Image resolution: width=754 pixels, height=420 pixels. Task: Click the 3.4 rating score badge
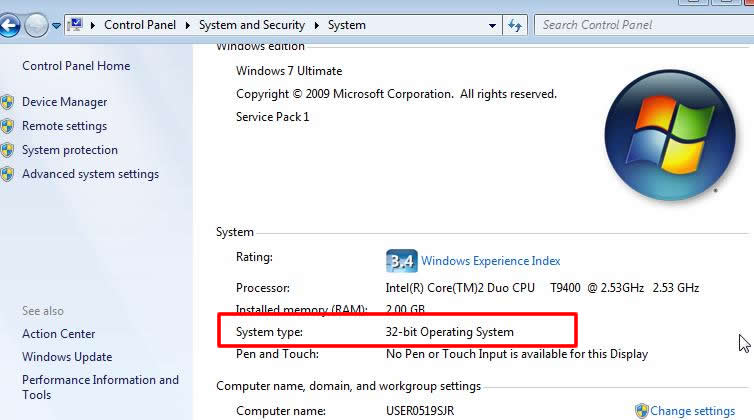tap(402, 261)
